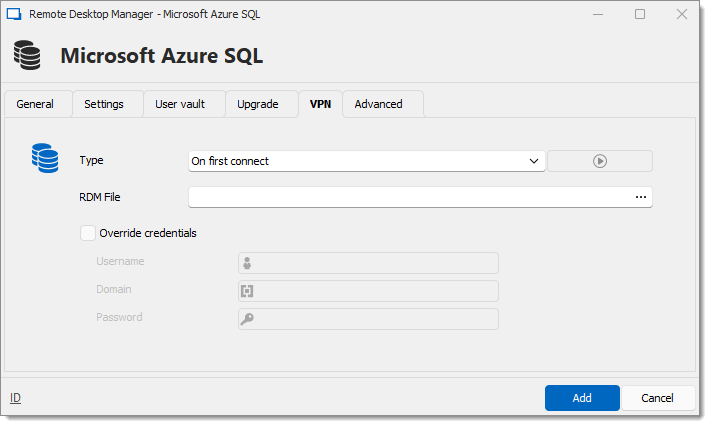The height and width of the screenshot is (426, 710).
Task: Go to the User vault tab
Action: point(180,104)
